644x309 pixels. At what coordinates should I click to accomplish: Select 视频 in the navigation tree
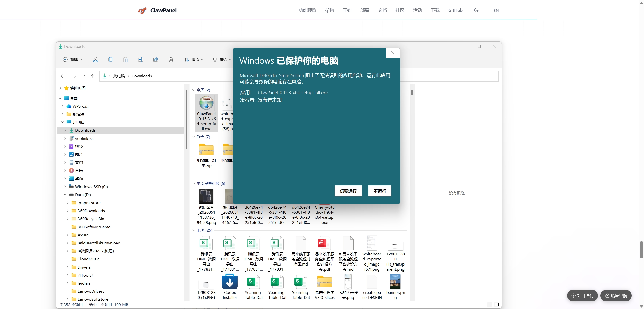pos(79,147)
